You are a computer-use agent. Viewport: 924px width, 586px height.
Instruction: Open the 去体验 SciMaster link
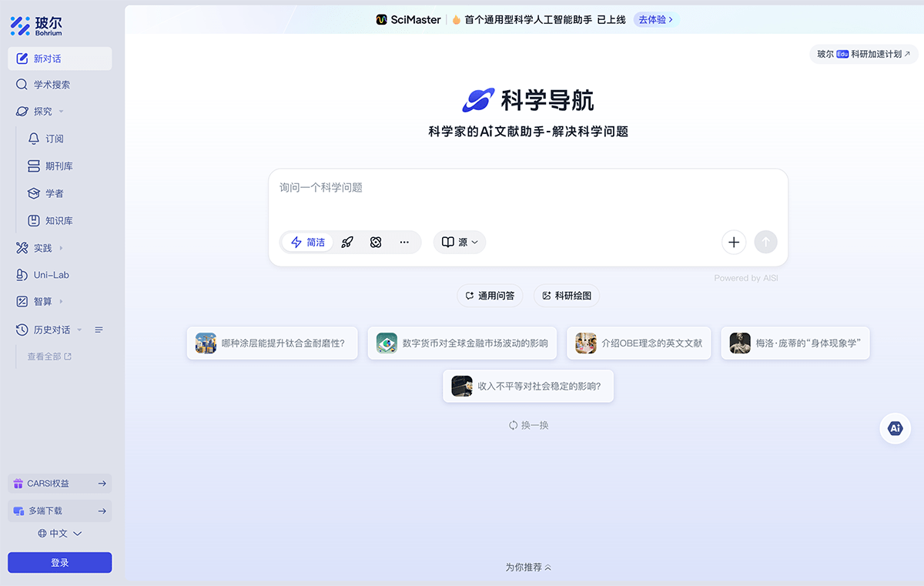point(655,19)
